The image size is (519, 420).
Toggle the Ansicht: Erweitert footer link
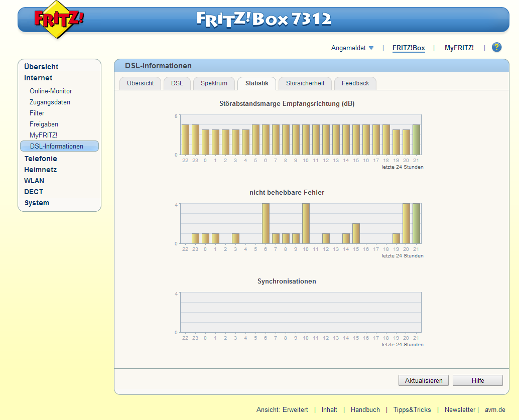tap(282, 410)
